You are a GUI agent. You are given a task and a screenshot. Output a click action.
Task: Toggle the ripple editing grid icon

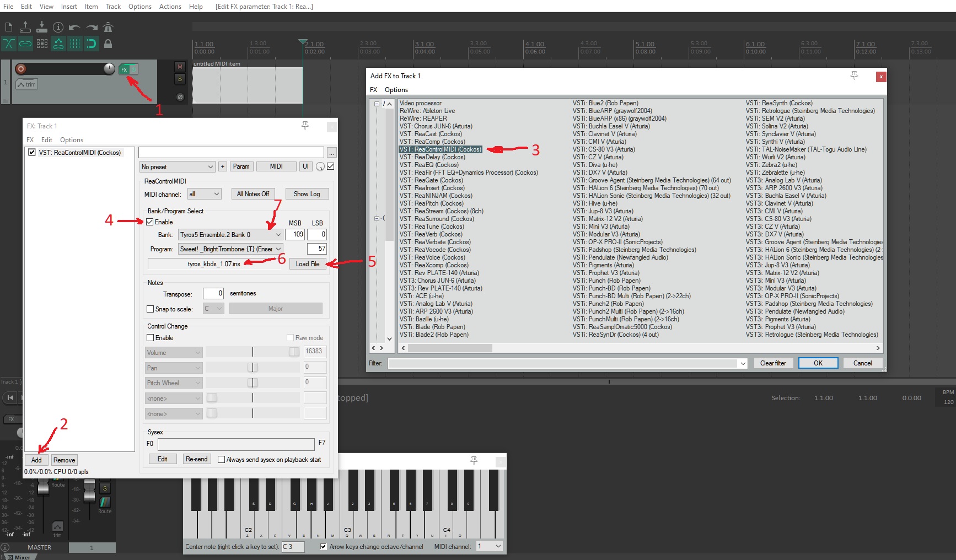42,44
